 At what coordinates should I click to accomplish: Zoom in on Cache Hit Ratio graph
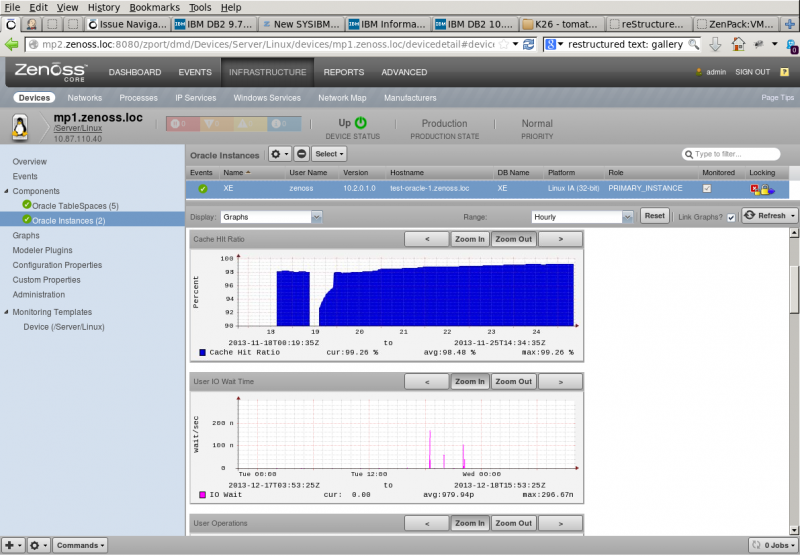tap(470, 239)
